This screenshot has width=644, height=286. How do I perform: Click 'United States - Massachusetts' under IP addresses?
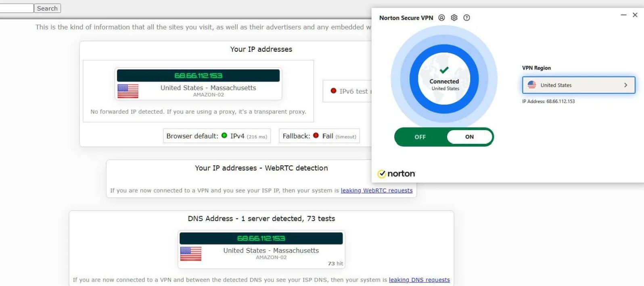coord(208,88)
